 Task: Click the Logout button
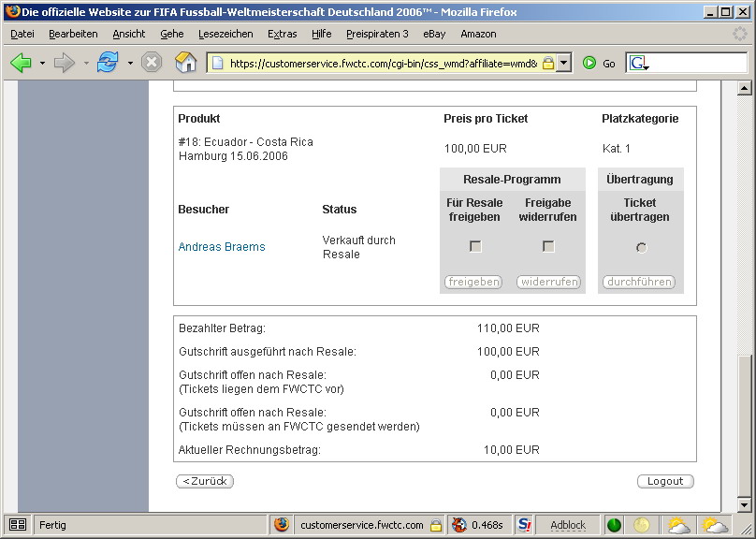[x=665, y=481]
